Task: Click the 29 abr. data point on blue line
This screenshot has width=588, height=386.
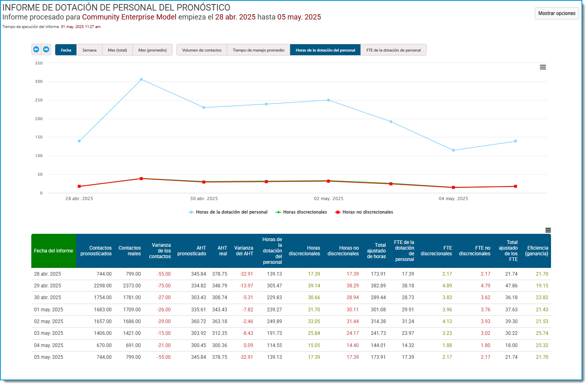Action: (x=141, y=80)
